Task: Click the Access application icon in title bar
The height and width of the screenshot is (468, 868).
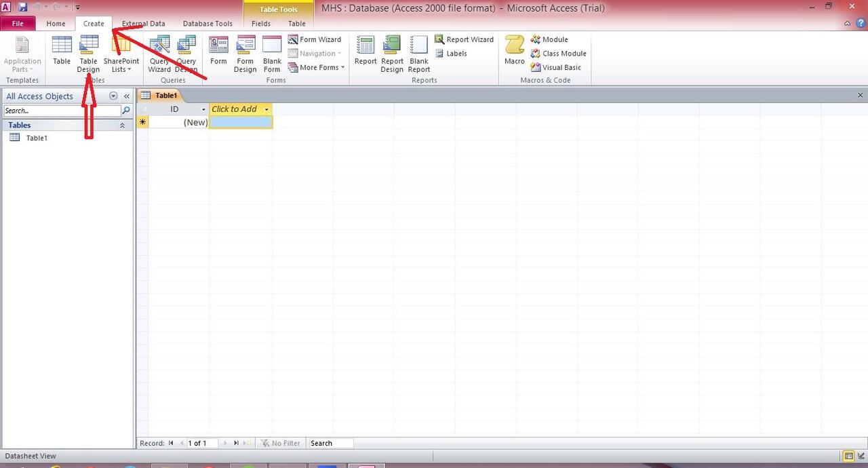Action: pos(6,7)
